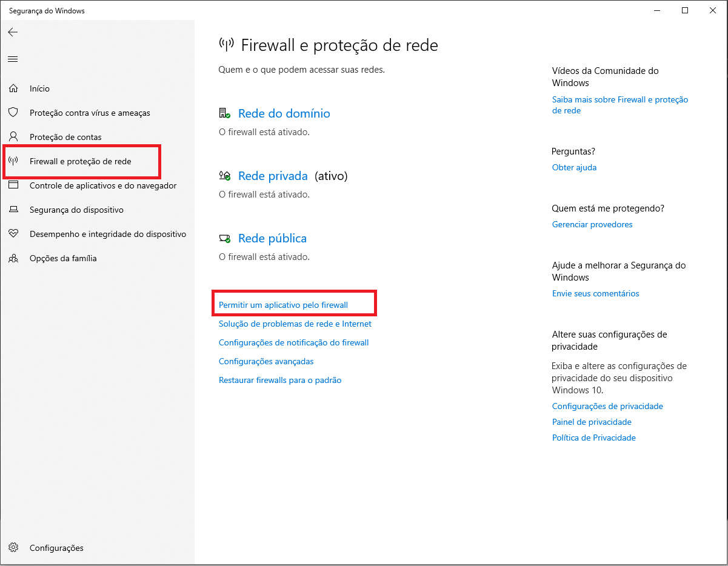Screen dimensions: 728x566
Task: Open Configurações de notificação do firewall
Action: coord(293,342)
